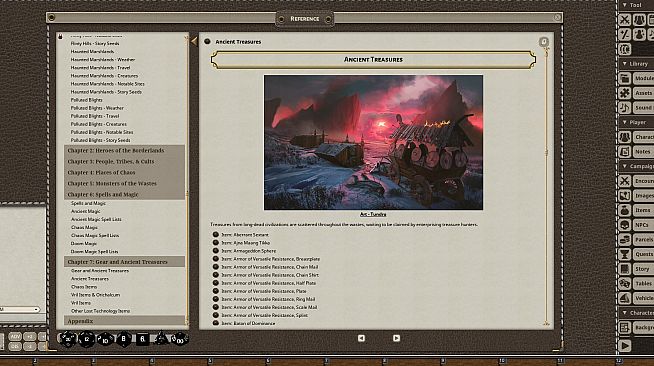
Task: Collapse the Player sidebar section
Action: (624, 122)
